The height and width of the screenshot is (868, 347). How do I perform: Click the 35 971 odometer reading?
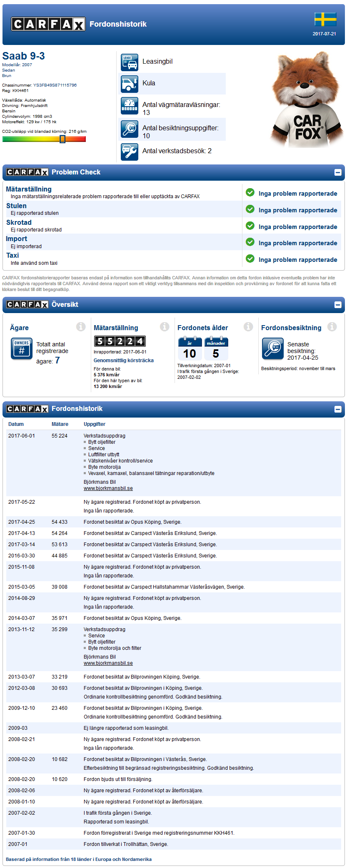coord(60,618)
